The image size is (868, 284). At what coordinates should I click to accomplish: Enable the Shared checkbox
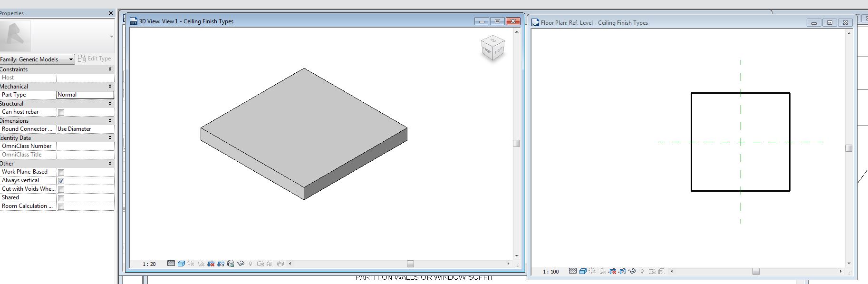[x=61, y=198]
